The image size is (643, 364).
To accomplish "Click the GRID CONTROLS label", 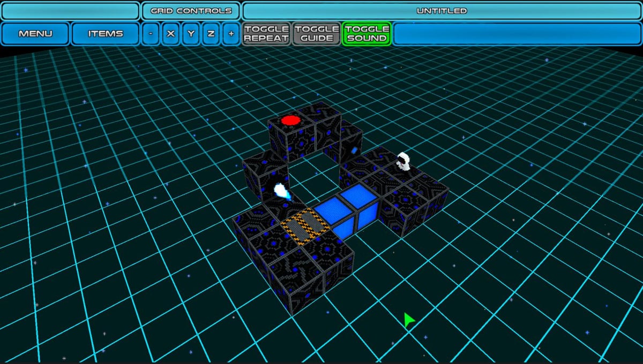I will click(x=191, y=11).
